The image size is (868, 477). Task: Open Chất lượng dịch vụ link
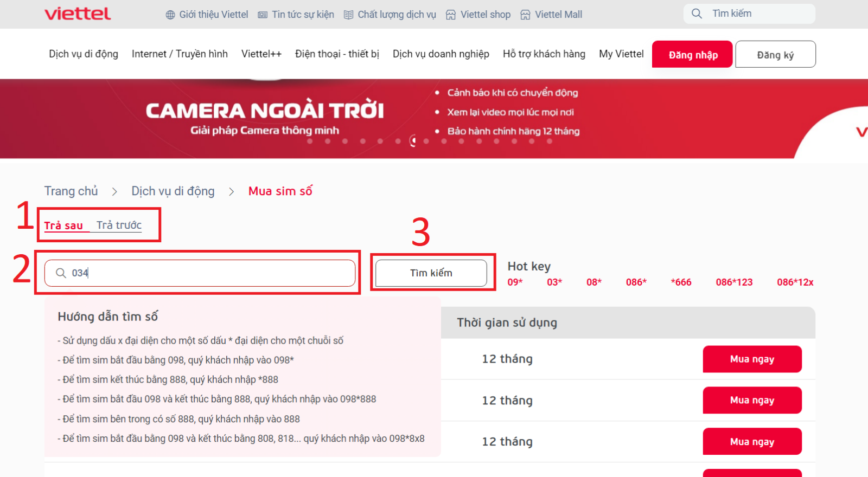pyautogui.click(x=397, y=15)
